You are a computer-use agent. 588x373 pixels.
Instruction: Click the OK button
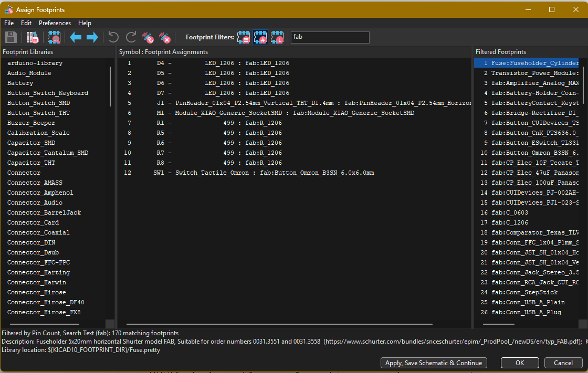click(520, 363)
